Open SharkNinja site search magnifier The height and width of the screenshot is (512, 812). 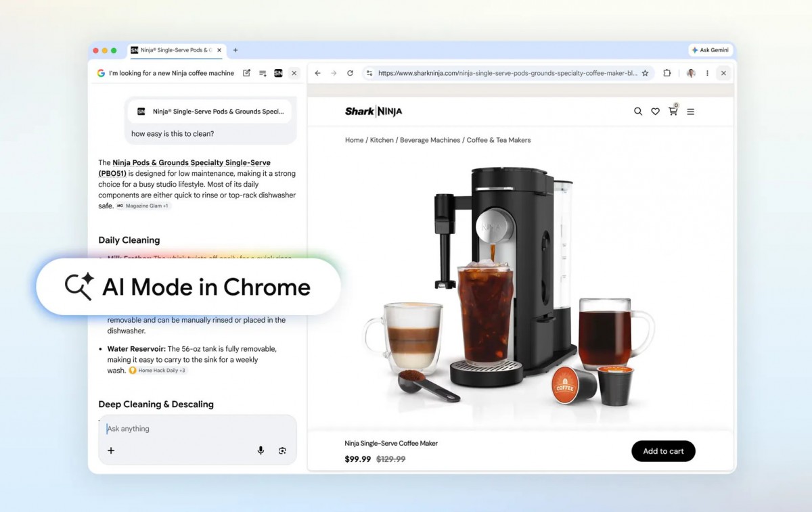637,111
